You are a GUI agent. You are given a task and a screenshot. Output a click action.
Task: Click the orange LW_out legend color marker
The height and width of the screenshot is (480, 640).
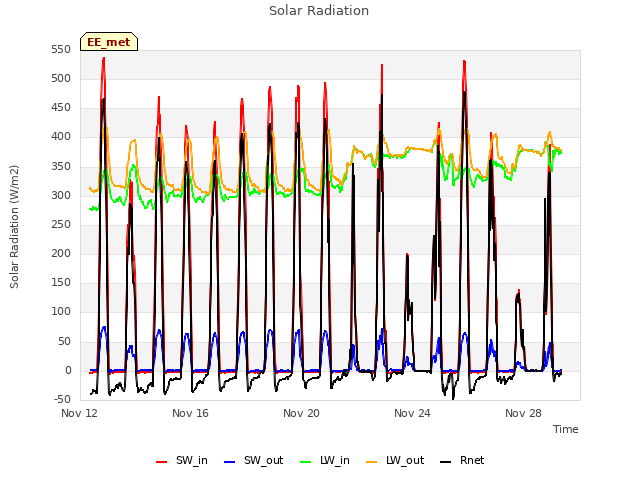click(372, 462)
